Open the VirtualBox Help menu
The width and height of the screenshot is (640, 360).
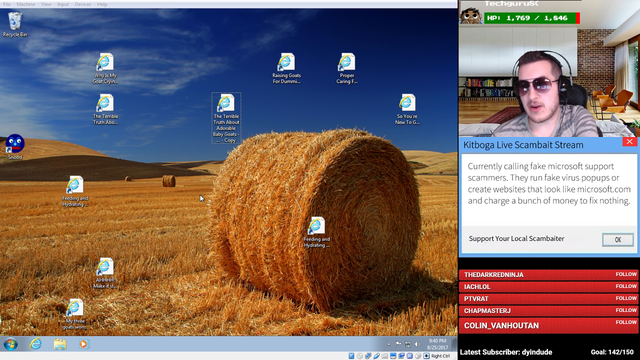102,4
